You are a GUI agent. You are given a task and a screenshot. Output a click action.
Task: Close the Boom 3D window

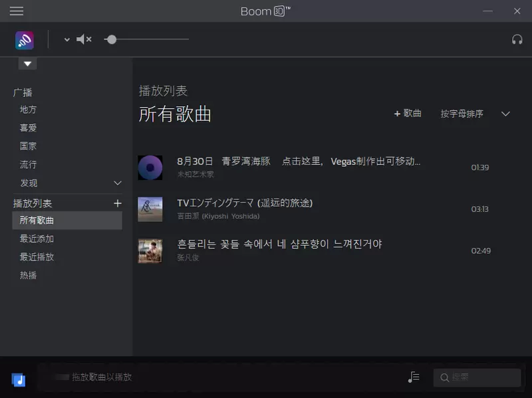(x=517, y=11)
